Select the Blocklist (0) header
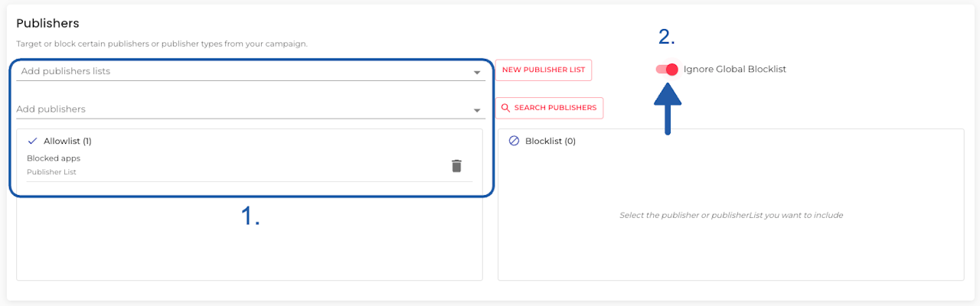Screen dimensions: 980x306 point(550,141)
